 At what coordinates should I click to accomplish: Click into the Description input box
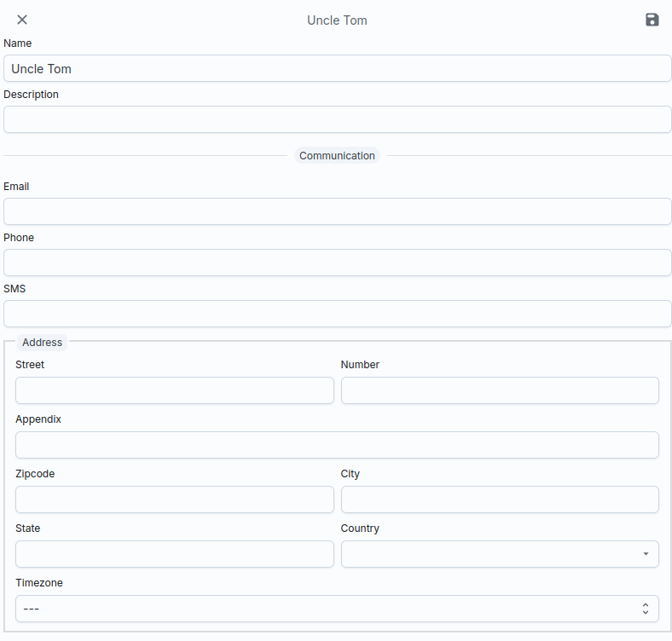[x=337, y=119]
